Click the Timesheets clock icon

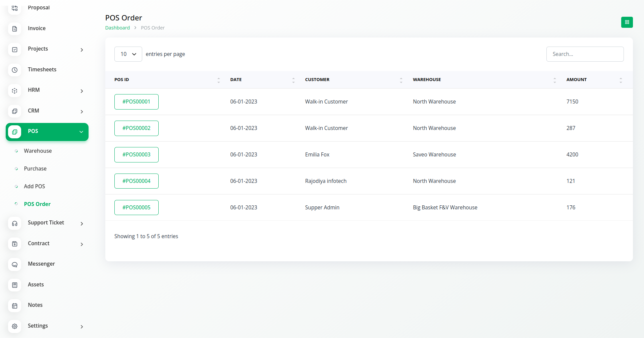(15, 70)
